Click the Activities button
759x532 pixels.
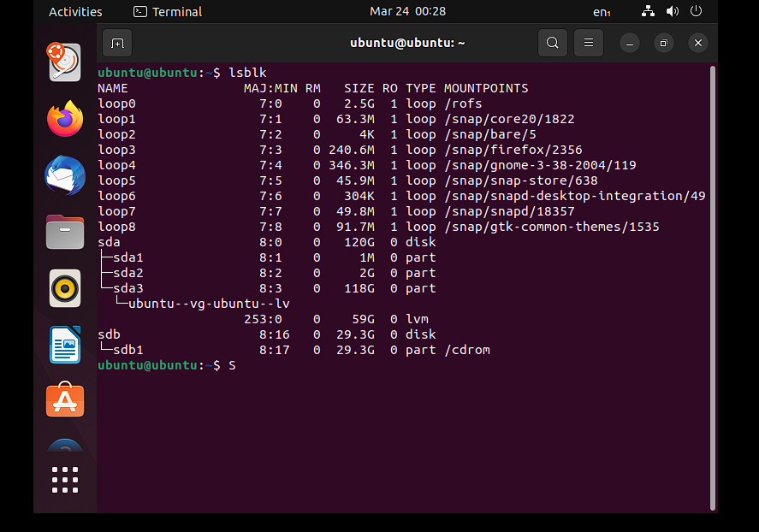[75, 12]
